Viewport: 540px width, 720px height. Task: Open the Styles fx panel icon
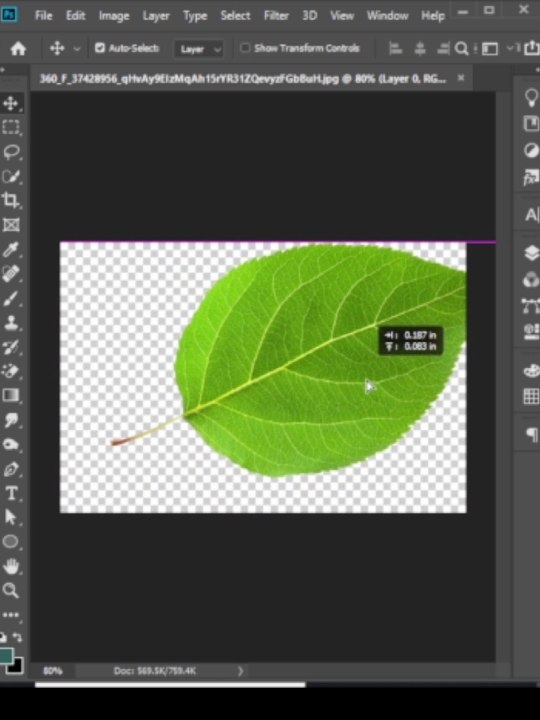pyautogui.click(x=531, y=177)
